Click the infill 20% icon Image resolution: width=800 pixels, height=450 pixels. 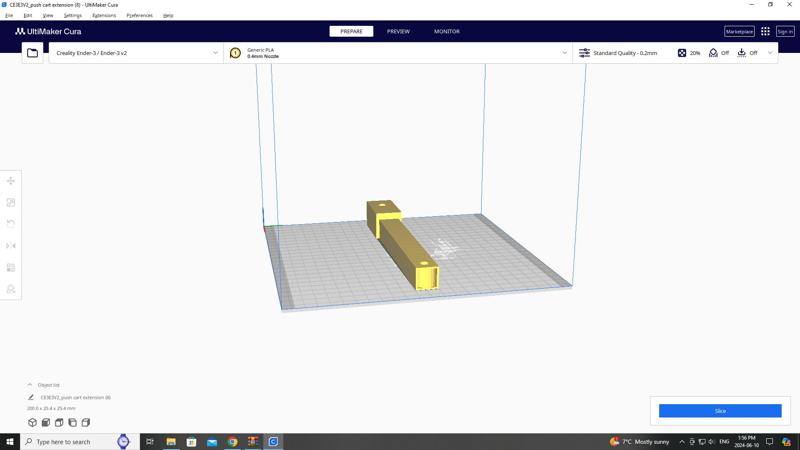[682, 53]
